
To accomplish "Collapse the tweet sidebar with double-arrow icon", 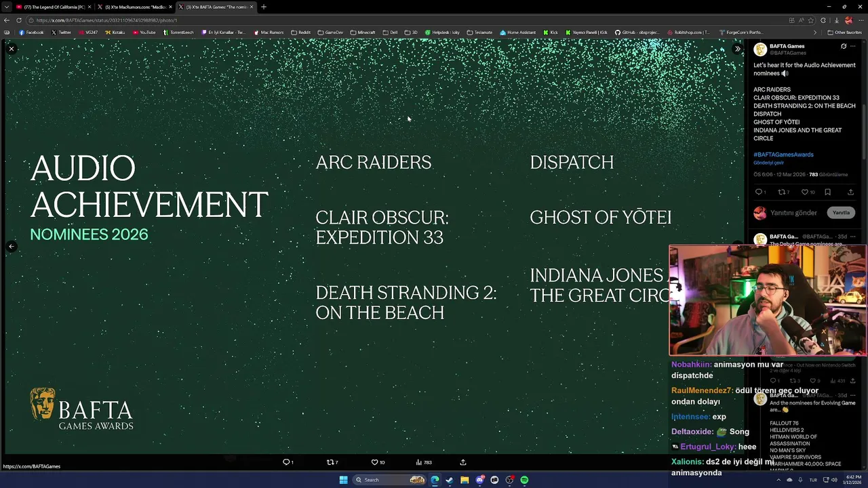I will 737,49.
